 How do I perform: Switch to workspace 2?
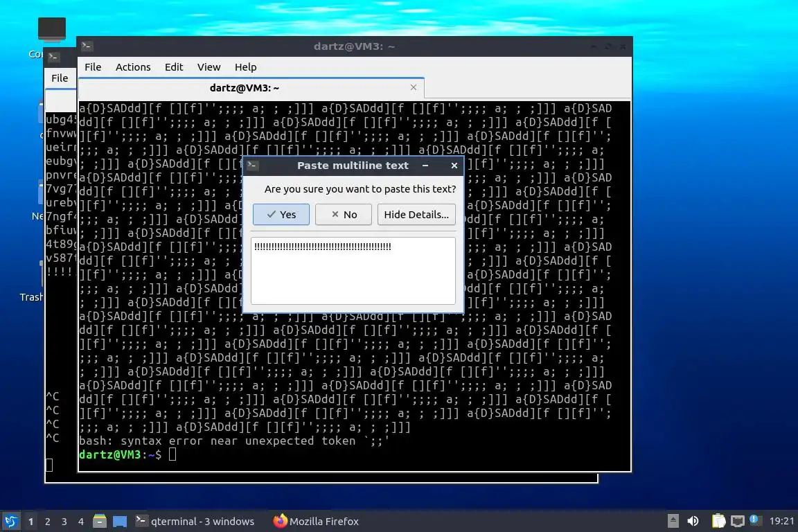47,522
